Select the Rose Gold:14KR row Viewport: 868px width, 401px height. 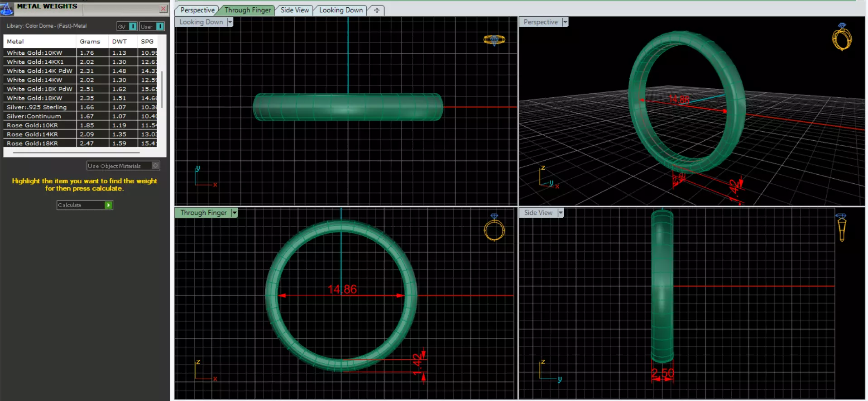point(80,134)
